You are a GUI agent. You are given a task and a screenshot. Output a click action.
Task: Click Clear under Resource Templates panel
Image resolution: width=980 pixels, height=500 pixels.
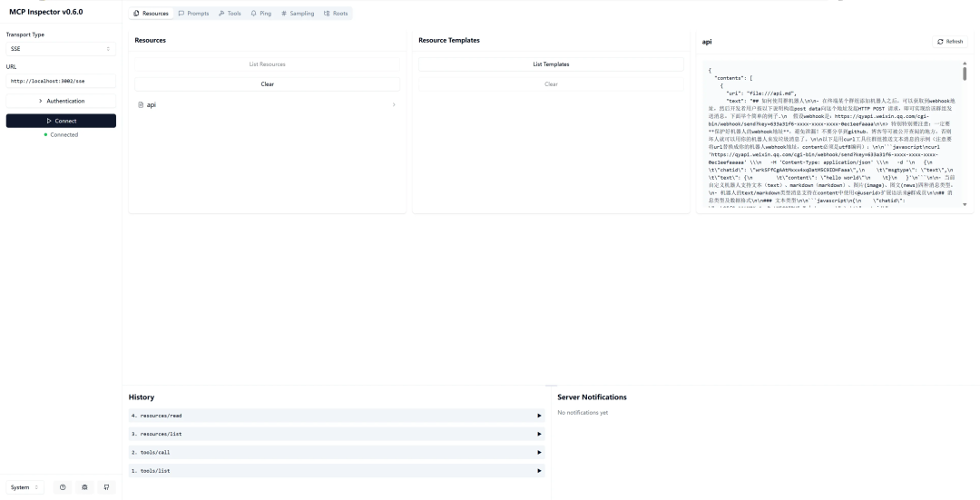tap(552, 84)
